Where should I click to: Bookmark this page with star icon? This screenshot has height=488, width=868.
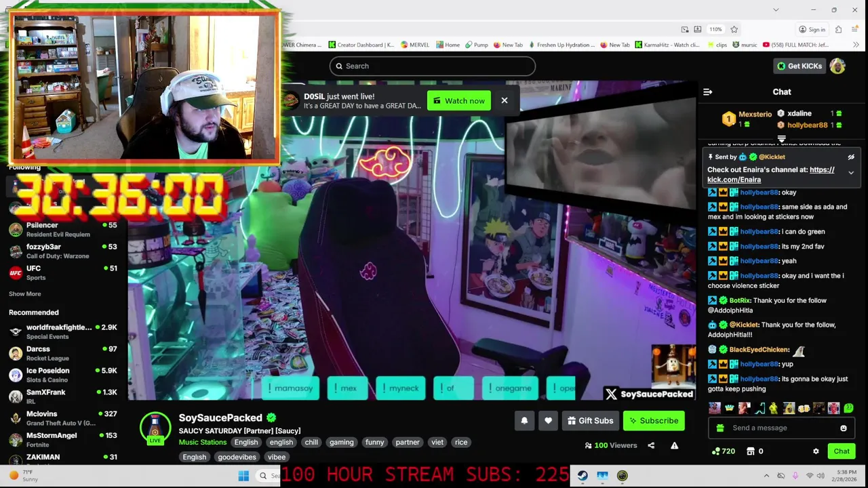[x=734, y=29]
